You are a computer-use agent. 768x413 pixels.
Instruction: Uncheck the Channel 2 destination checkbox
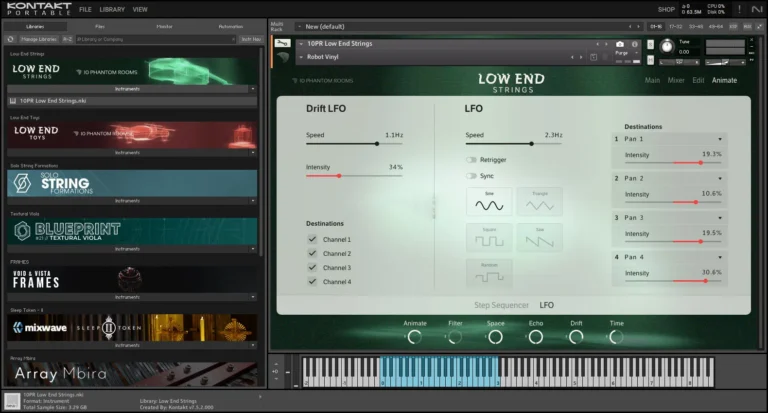312,253
